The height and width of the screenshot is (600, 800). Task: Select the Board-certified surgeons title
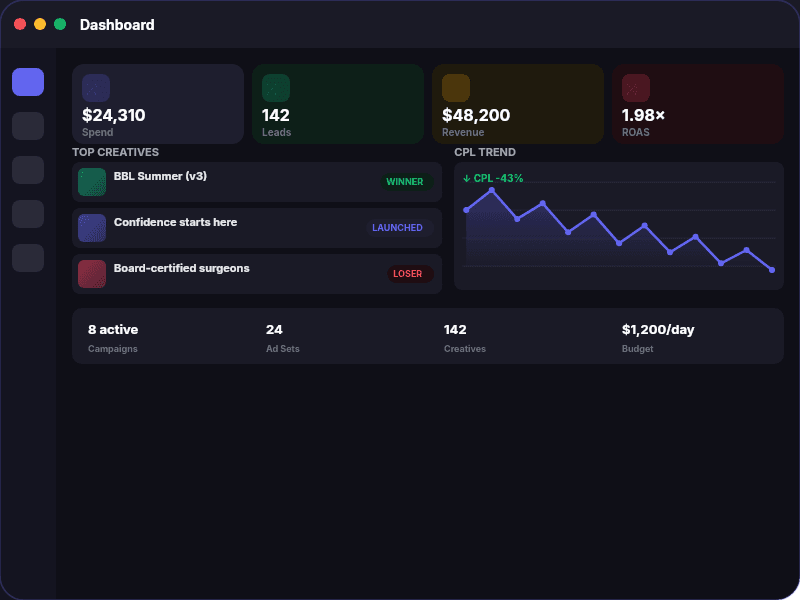[x=182, y=268]
